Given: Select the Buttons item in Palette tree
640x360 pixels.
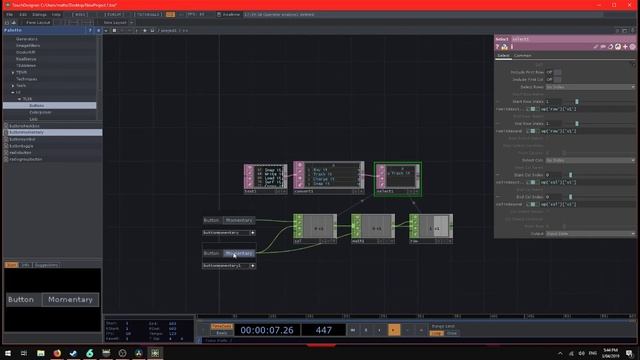Looking at the screenshot, I should point(50,106).
